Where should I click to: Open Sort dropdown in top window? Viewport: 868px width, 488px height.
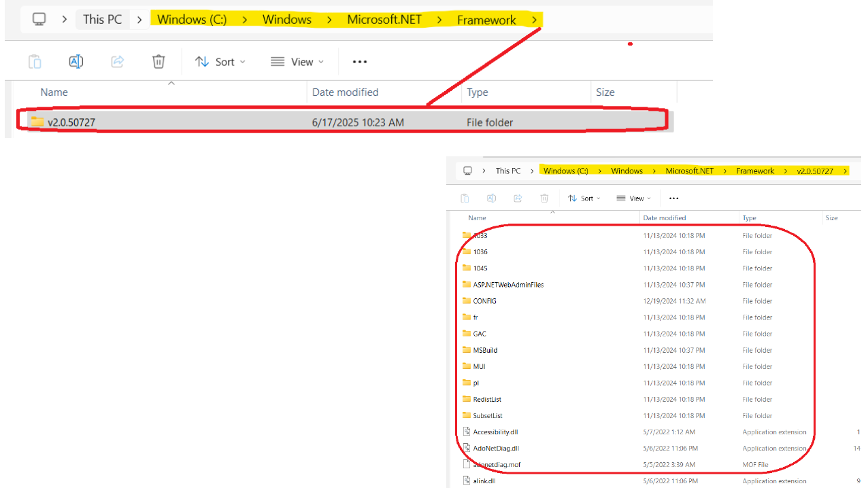pos(220,62)
